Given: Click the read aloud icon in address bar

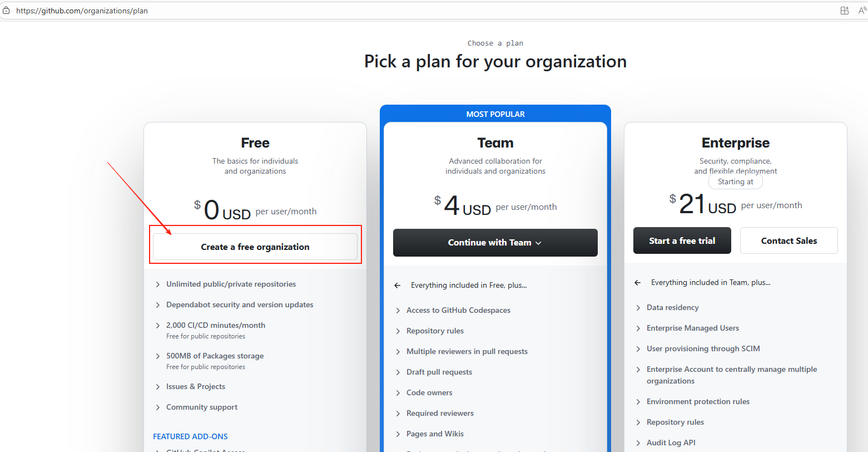Looking at the screenshot, I should point(862,11).
